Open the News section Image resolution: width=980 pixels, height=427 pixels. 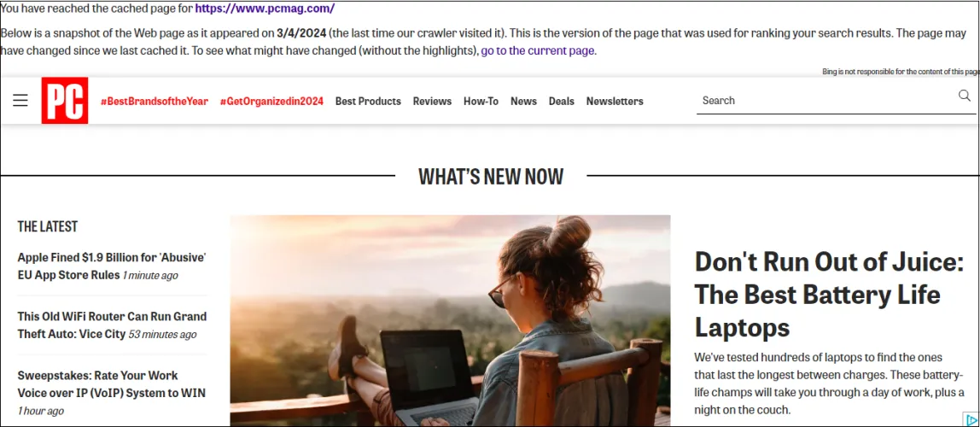click(x=524, y=102)
